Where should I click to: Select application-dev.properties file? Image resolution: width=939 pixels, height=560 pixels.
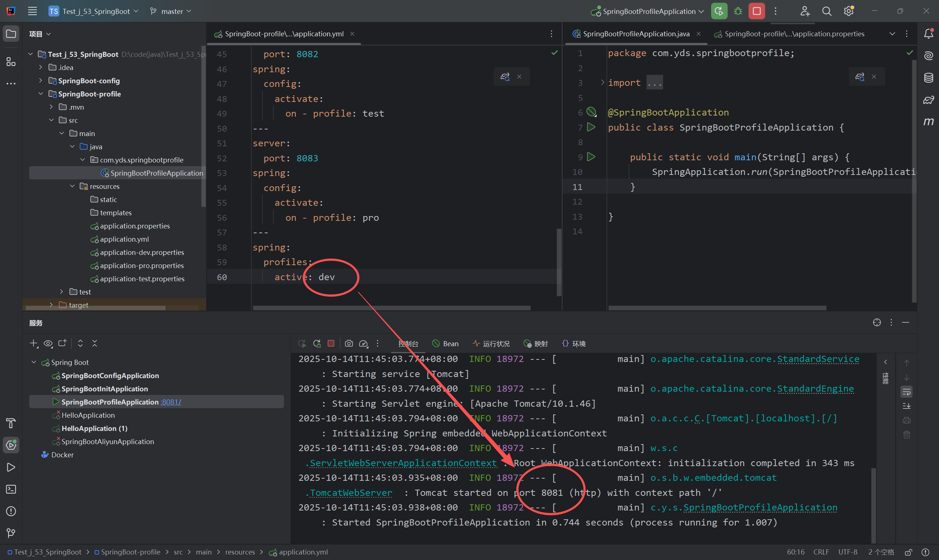(142, 252)
